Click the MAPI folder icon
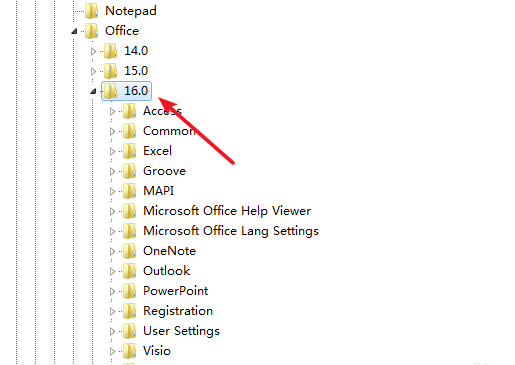515x365 pixels. [129, 191]
